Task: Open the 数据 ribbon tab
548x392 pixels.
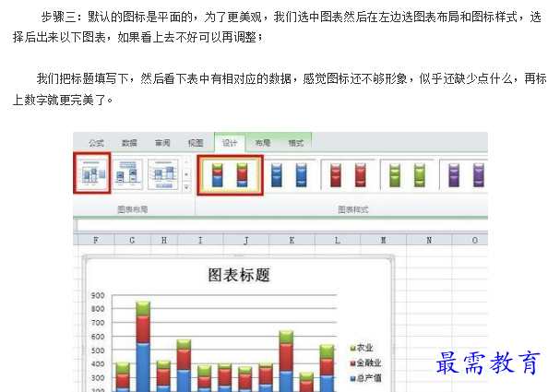Action: pos(129,143)
